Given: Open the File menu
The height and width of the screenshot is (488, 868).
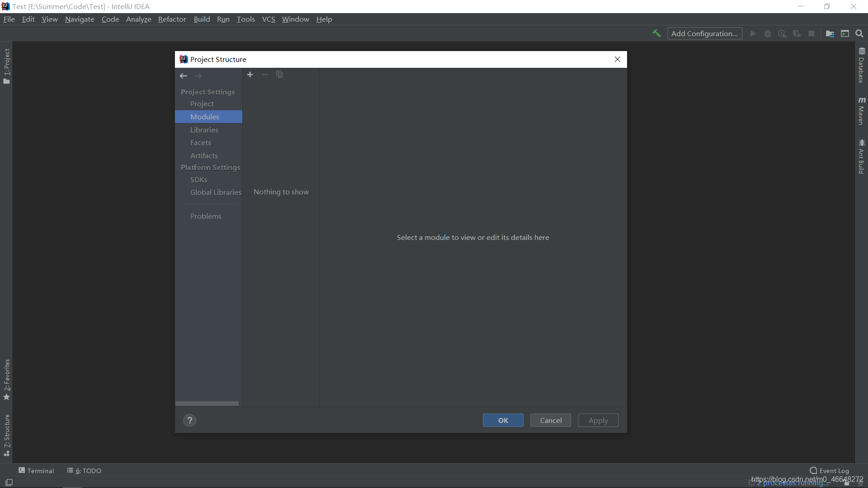Looking at the screenshot, I should coord(9,19).
